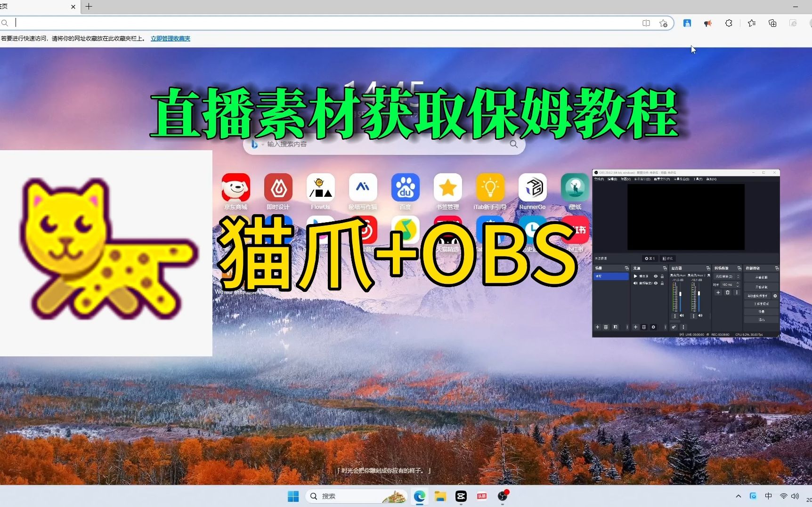Click the Edge browser icon in the taskbar
The height and width of the screenshot is (507, 812).
pyautogui.click(x=419, y=496)
